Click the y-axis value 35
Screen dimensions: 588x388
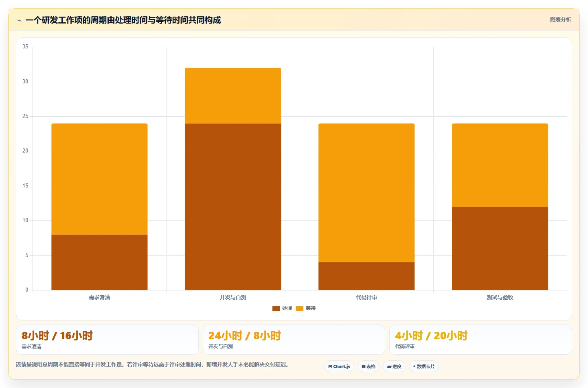point(25,47)
